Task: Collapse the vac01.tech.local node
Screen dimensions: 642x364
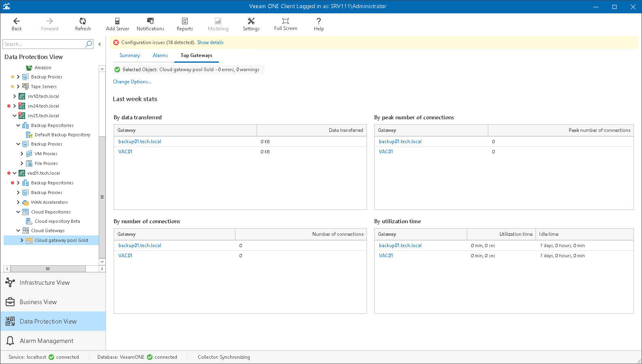Action: pos(15,173)
